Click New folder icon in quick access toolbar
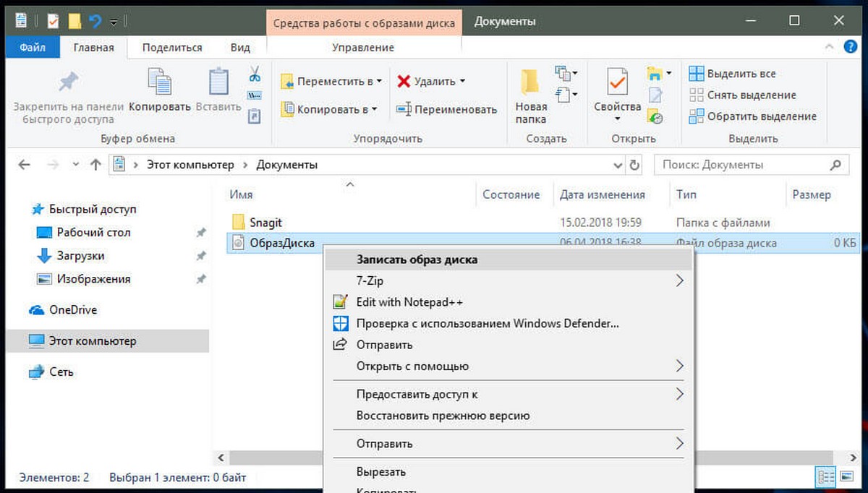 [x=74, y=21]
